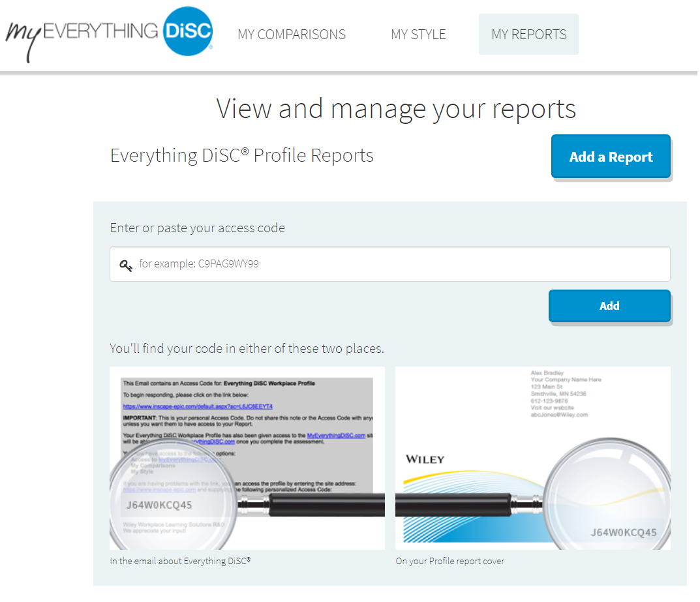Focus the access code input field
The width and height of the screenshot is (700, 602).
[389, 263]
